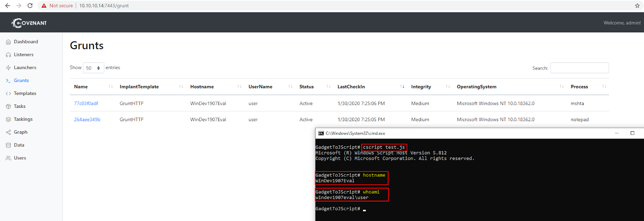Click the Launchers lightning icon
Viewport: 644px width, 221px height.
pos(8,68)
